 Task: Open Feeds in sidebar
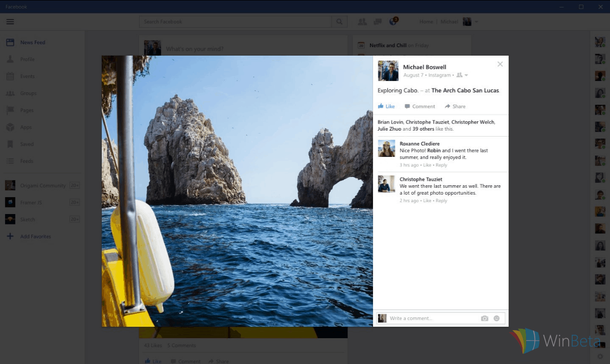pos(27,161)
